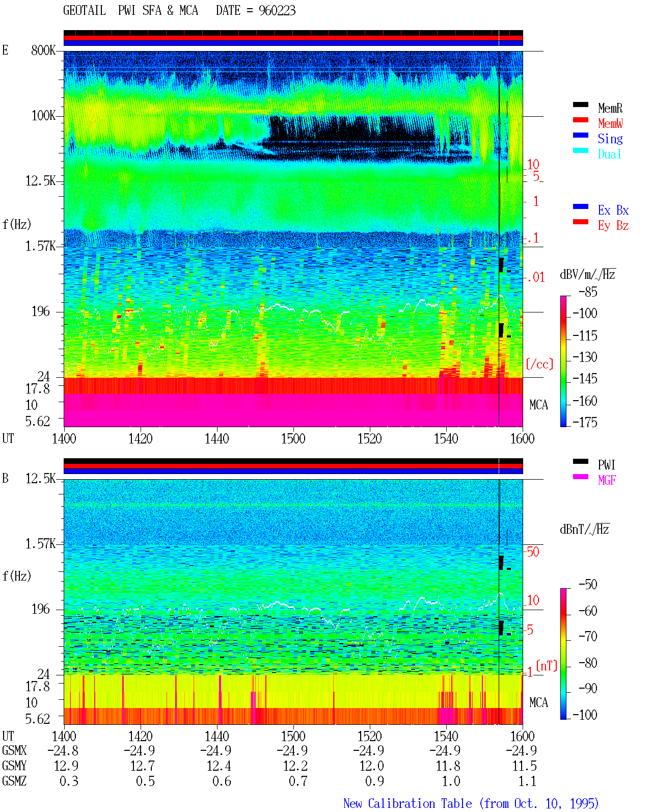
Task: Click the 'dBnT/√Hz' unit label
Action: click(x=585, y=529)
